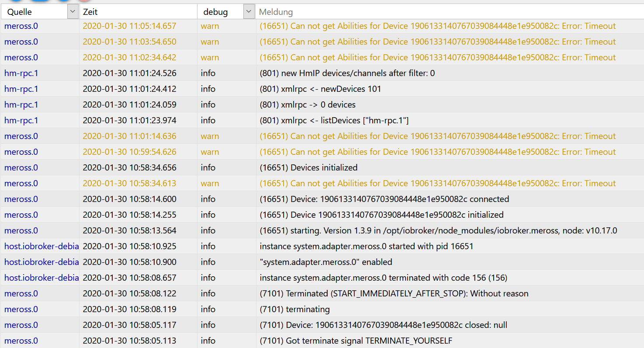644x348 pixels.
Task: Select message '(16651) Devices initialized'
Action: (x=308, y=167)
